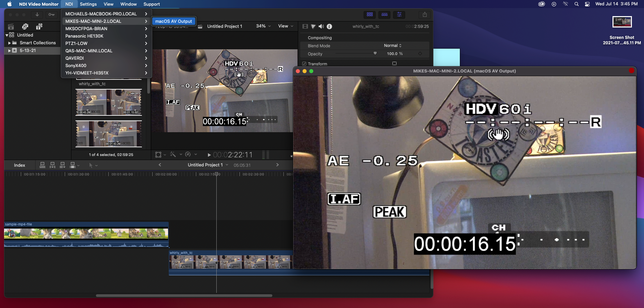Click the Import Media down-arrow button

pyautogui.click(x=37, y=14)
